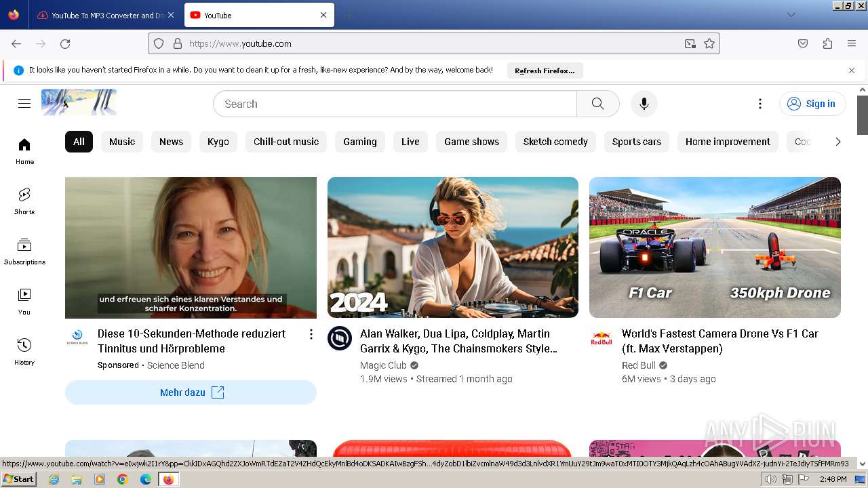Image resolution: width=868 pixels, height=488 pixels.
Task: Click the Science Blend advertiser avatar
Action: [77, 338]
